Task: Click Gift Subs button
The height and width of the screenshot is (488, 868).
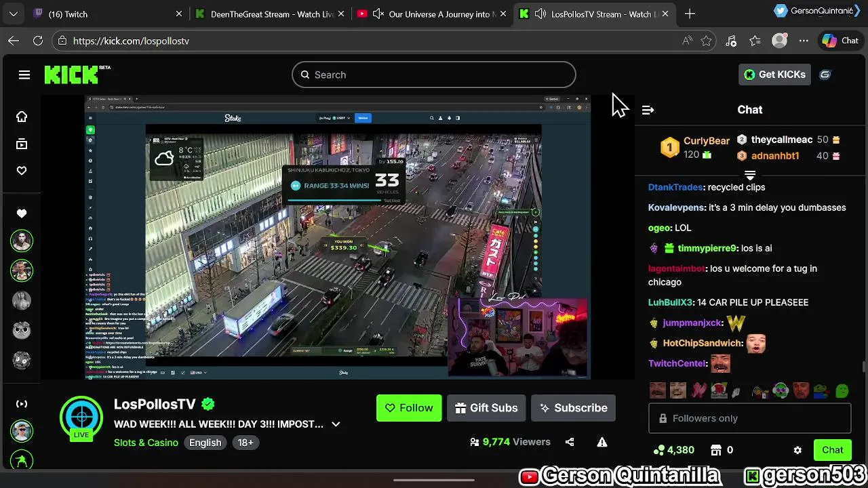Action: [x=486, y=408]
